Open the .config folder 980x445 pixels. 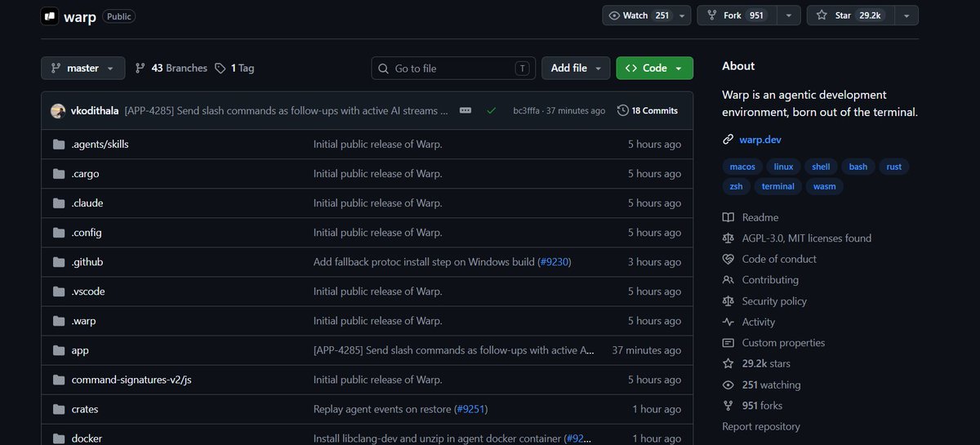tap(87, 233)
